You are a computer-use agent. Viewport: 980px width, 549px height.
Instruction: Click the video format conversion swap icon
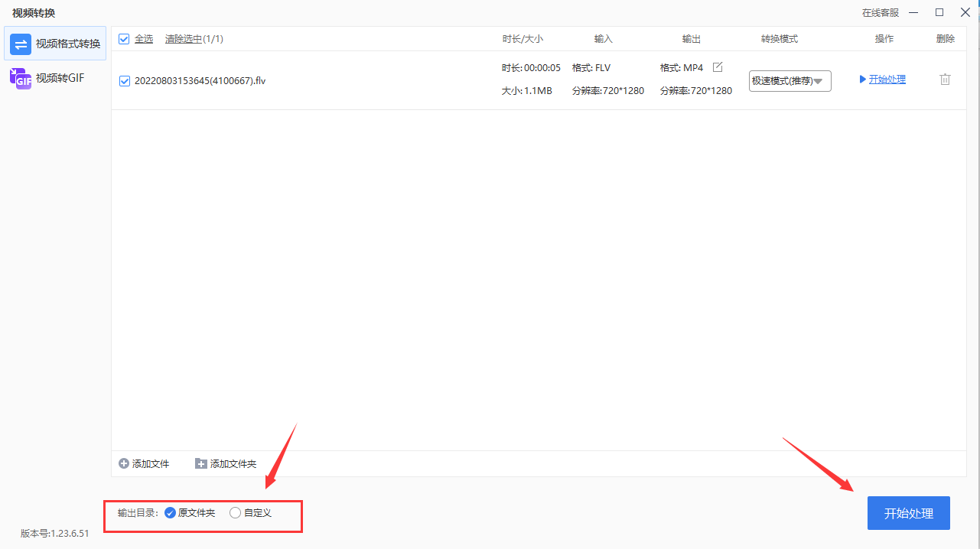coord(21,44)
